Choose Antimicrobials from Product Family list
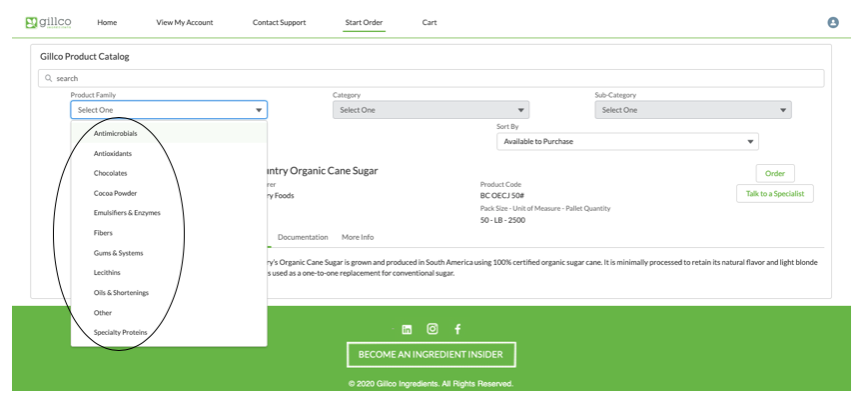The width and height of the screenshot is (868, 405). [x=169, y=134]
